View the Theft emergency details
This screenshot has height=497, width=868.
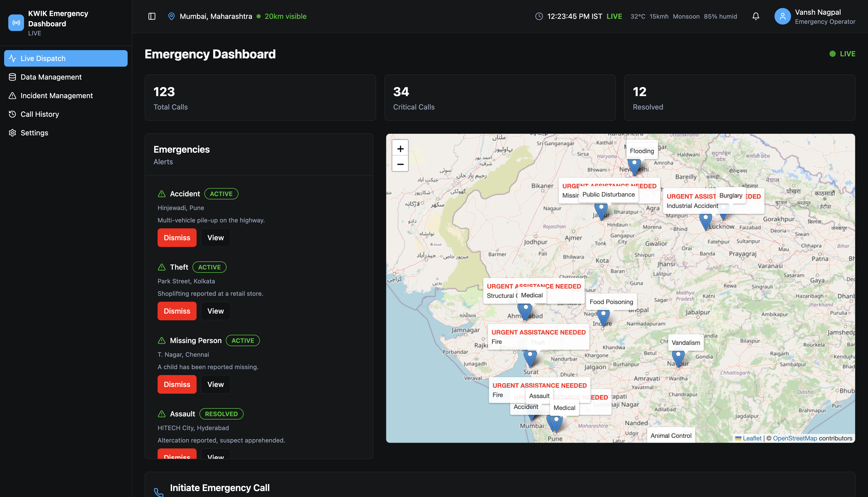(215, 311)
